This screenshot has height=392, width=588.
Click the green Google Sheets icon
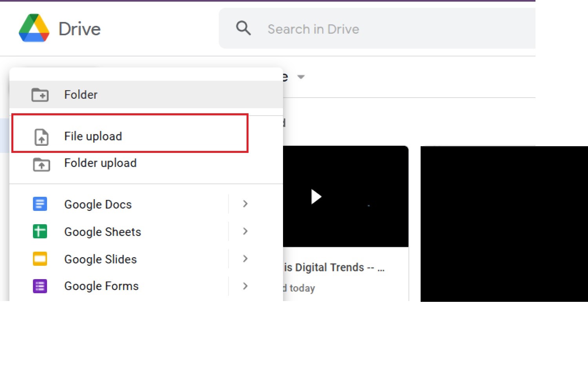tap(40, 231)
